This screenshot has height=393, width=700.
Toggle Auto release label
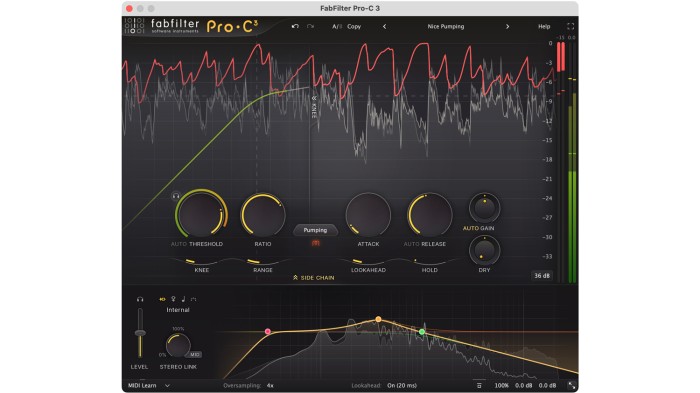[412, 244]
